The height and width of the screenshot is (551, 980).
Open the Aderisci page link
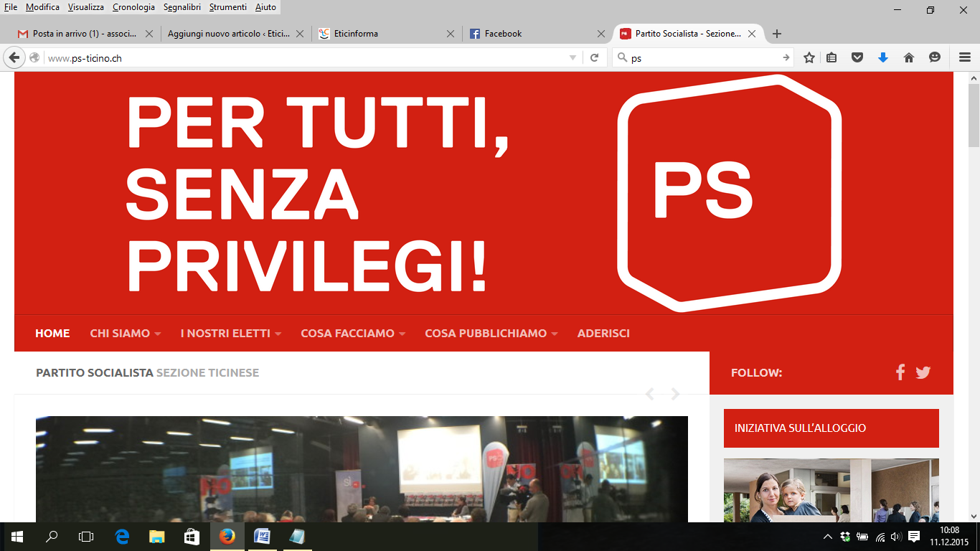[603, 333]
